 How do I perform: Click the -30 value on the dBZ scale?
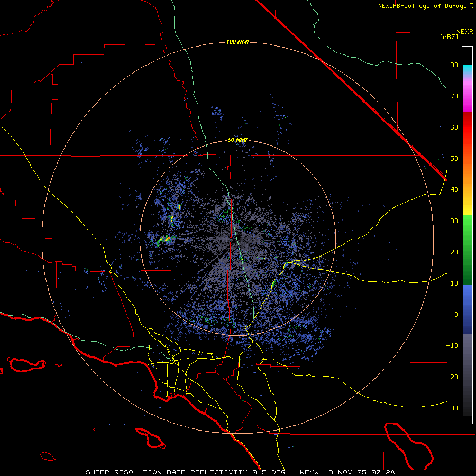click(452, 409)
